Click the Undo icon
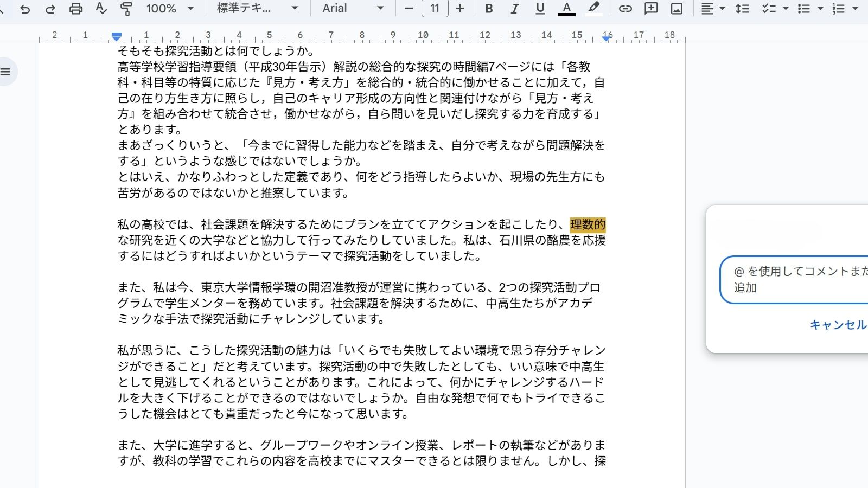868x488 pixels. 25,9
